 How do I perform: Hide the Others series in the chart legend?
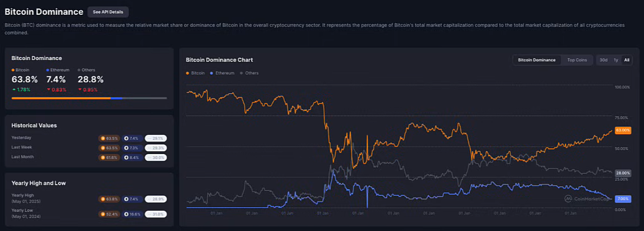click(x=249, y=73)
